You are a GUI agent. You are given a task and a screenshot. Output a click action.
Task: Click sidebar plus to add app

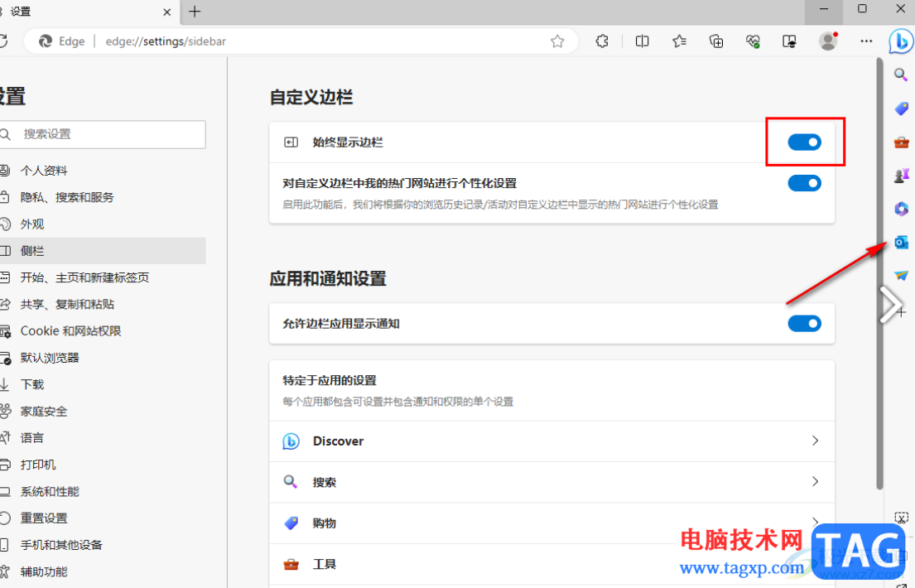click(x=902, y=312)
